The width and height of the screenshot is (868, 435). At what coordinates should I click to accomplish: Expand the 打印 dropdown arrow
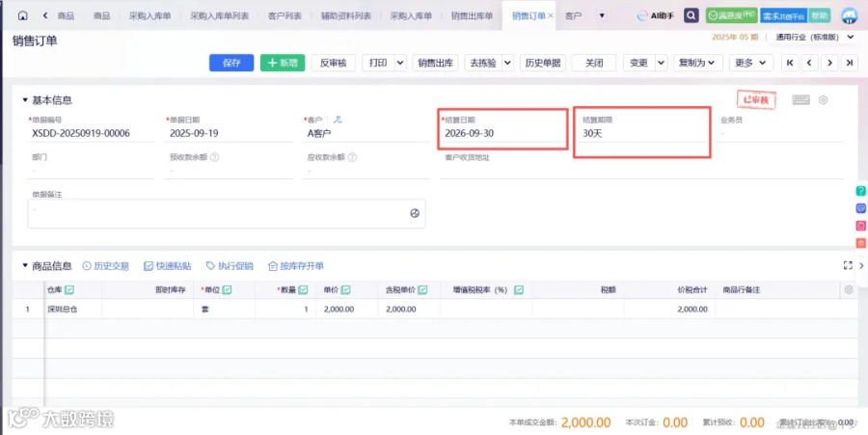tap(400, 63)
